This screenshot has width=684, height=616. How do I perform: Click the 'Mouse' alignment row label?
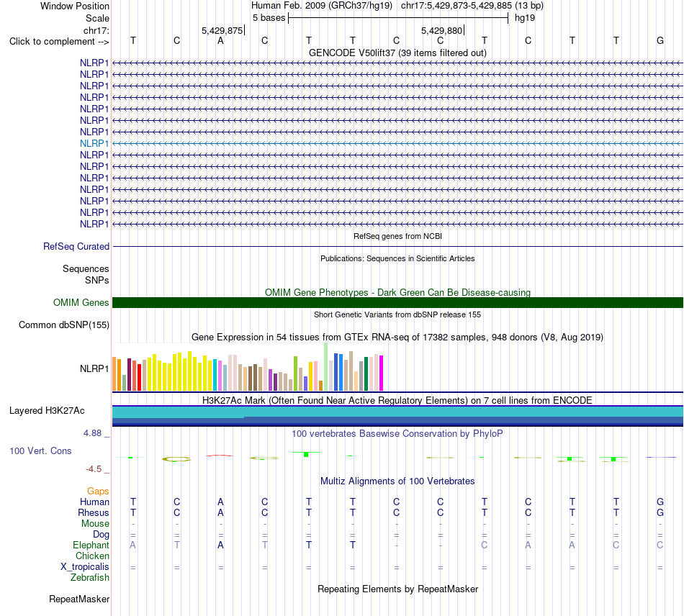click(95, 524)
